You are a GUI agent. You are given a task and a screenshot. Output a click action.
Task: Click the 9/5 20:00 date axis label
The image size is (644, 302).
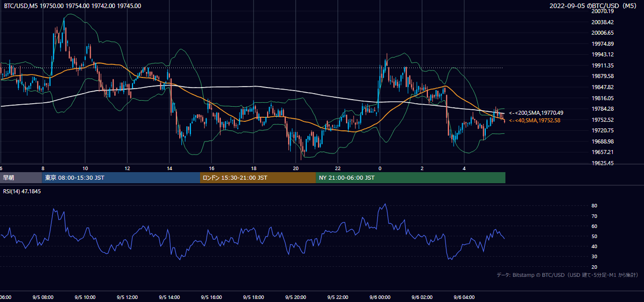point(296,297)
